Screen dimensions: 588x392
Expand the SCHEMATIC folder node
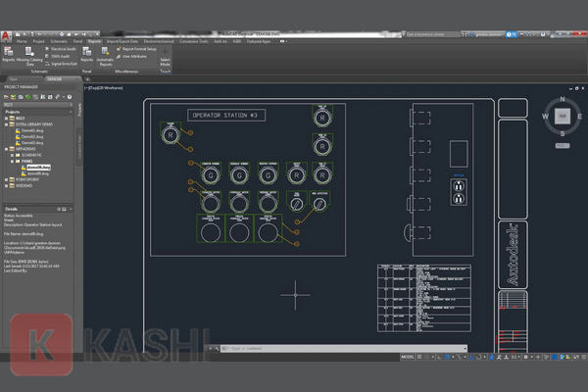[x=12, y=155]
